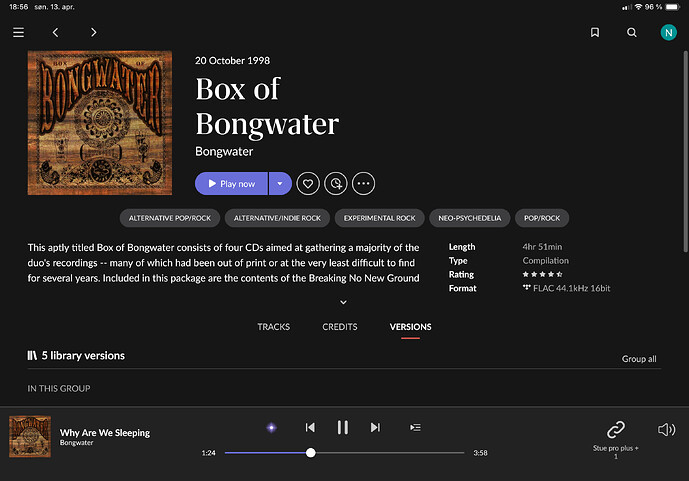Screen dimensions: 689x481
Task: Open bookmarks icon in top bar
Action: click(x=595, y=33)
